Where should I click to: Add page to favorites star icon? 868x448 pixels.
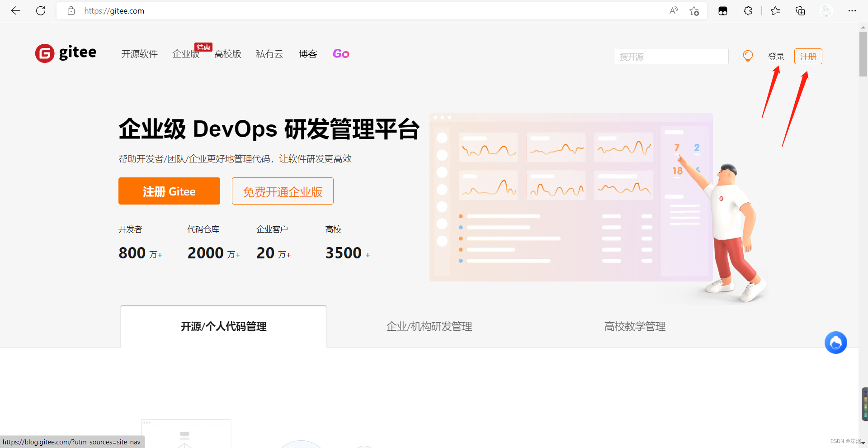694,11
